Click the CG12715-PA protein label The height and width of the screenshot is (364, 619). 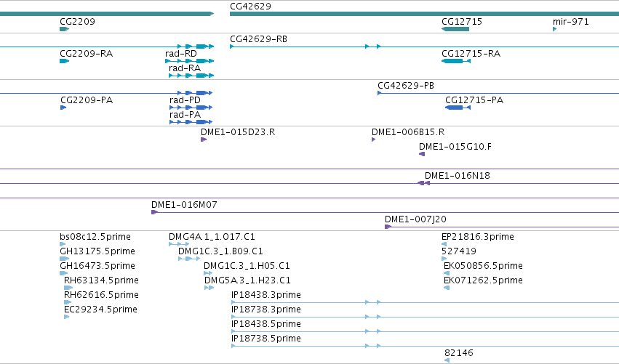point(474,100)
